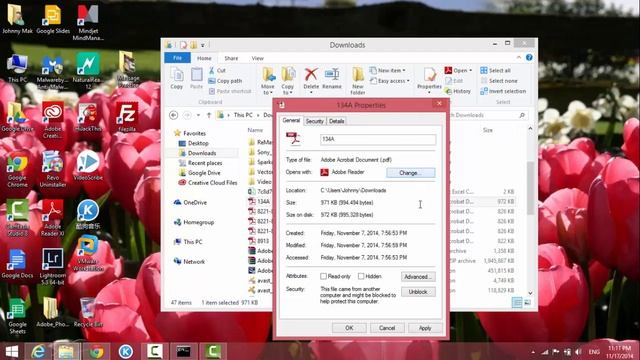640x360 pixels.
Task: Switch to the Details tab
Action: 336,121
